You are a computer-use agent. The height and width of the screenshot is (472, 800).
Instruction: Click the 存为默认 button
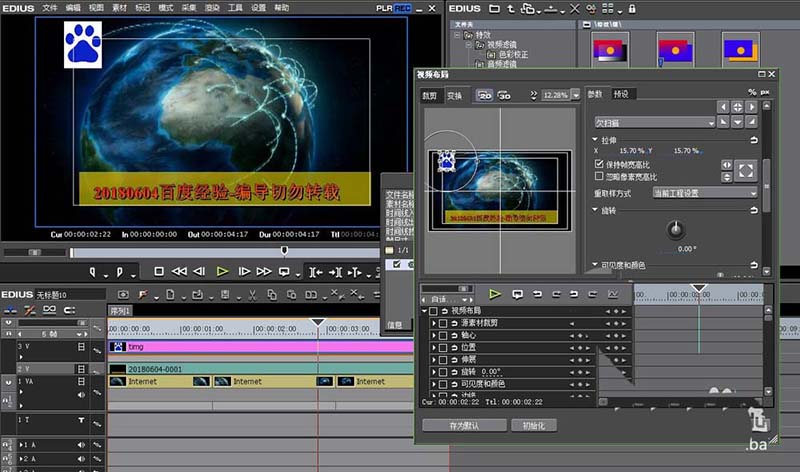click(464, 425)
